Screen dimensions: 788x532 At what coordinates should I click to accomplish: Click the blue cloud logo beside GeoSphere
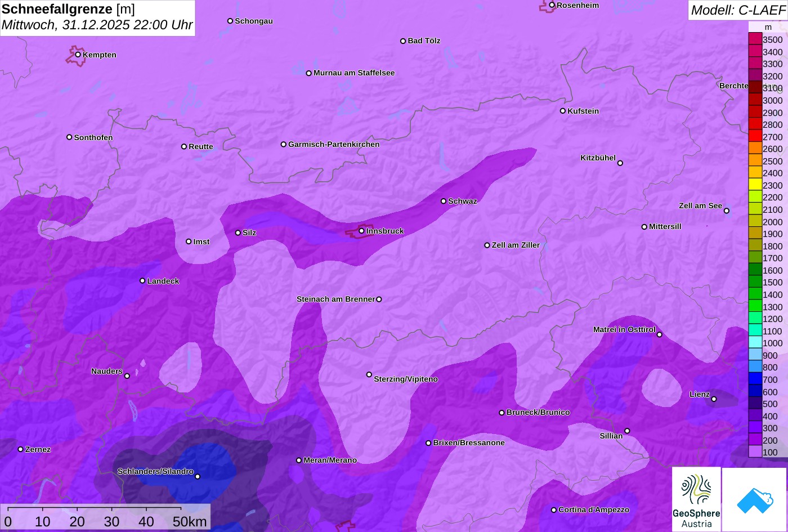pyautogui.click(x=755, y=499)
